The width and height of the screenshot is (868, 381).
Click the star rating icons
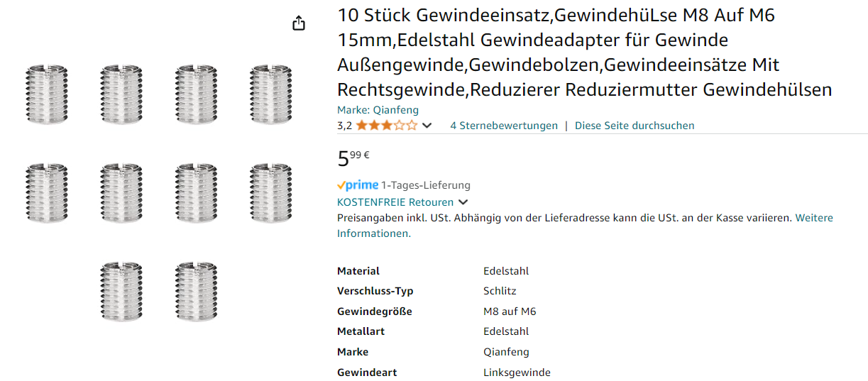click(387, 126)
